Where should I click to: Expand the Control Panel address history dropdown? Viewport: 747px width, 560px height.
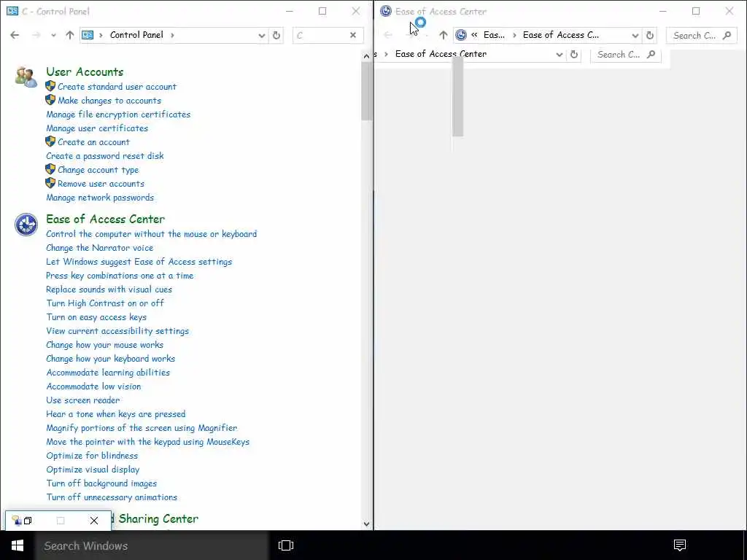coord(262,35)
